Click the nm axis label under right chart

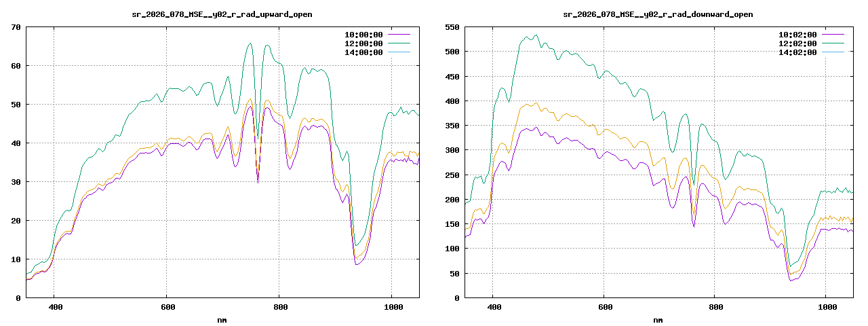point(658,319)
